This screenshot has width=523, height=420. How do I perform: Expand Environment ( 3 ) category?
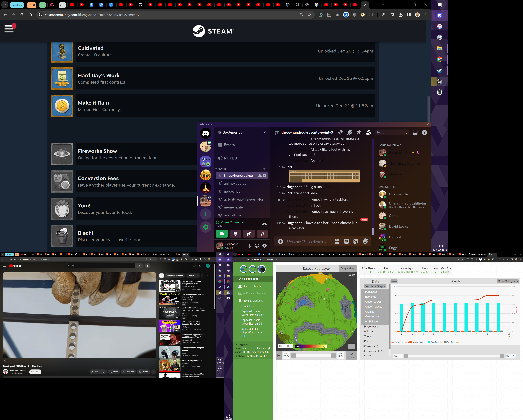point(373,351)
